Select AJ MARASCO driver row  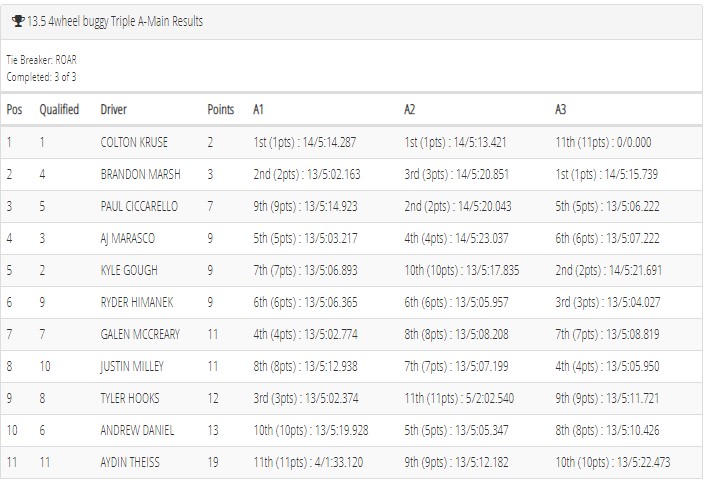point(352,238)
